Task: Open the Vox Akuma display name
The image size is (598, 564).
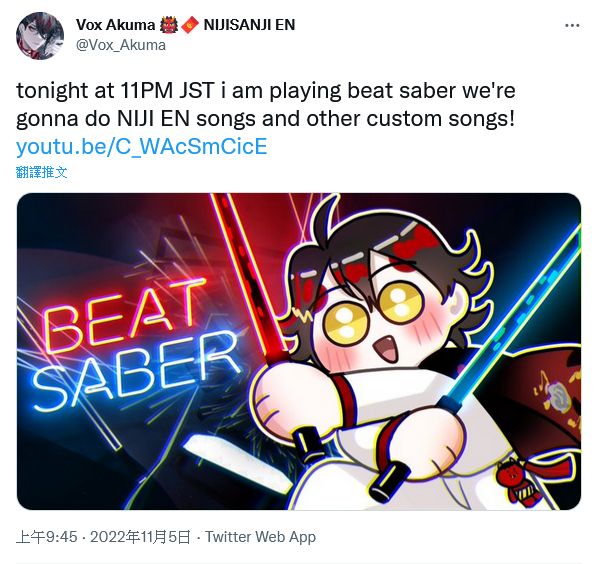Action: pos(115,25)
